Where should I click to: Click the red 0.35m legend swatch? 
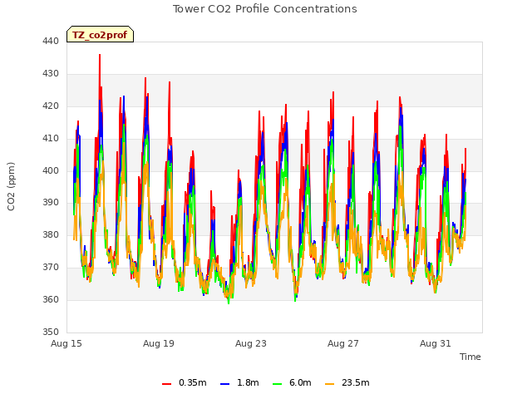tap(166, 383)
